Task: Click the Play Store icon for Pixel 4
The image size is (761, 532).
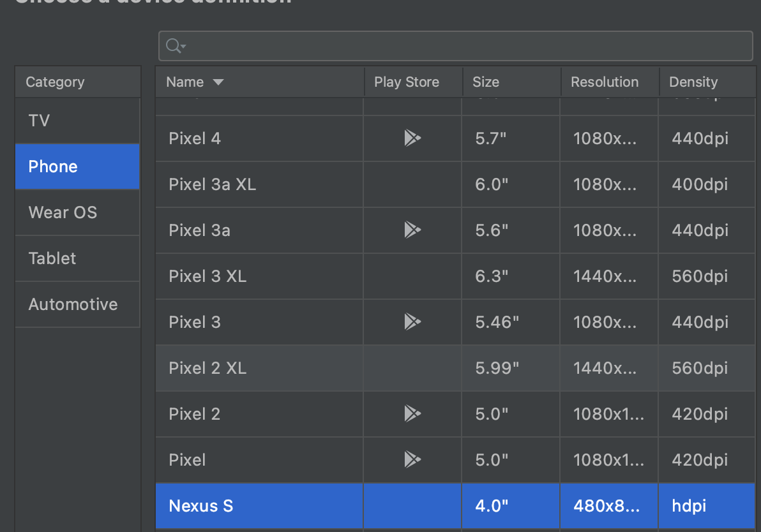Action: 412,138
